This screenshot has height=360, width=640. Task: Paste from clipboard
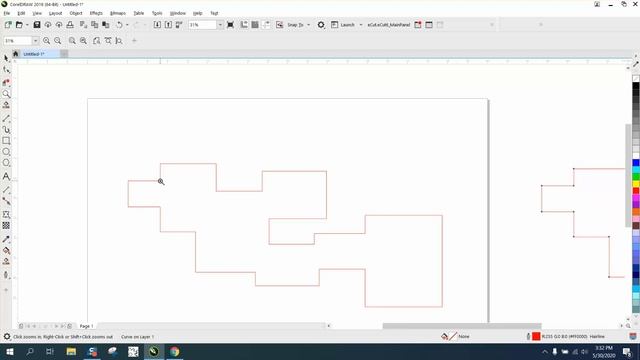click(105, 25)
